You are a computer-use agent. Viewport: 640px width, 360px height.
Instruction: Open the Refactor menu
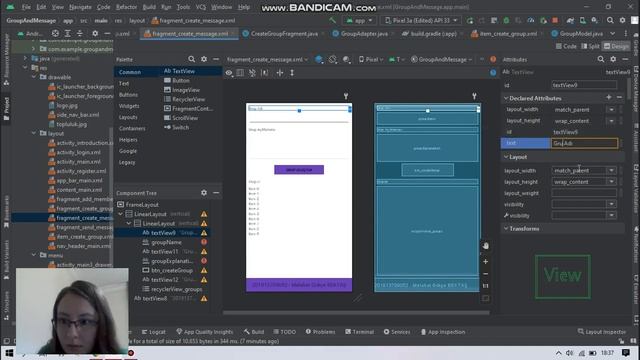click(x=126, y=7)
